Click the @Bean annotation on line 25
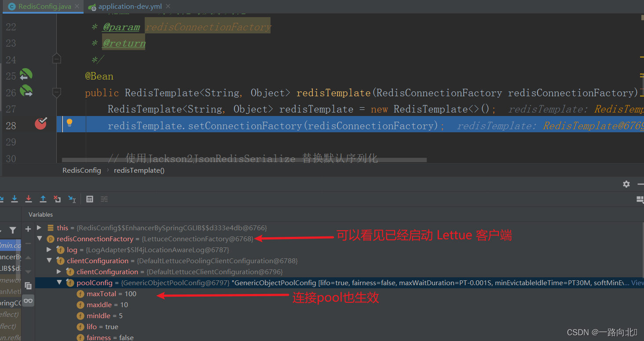Screen dimensions: 644x341 pyautogui.click(x=99, y=76)
